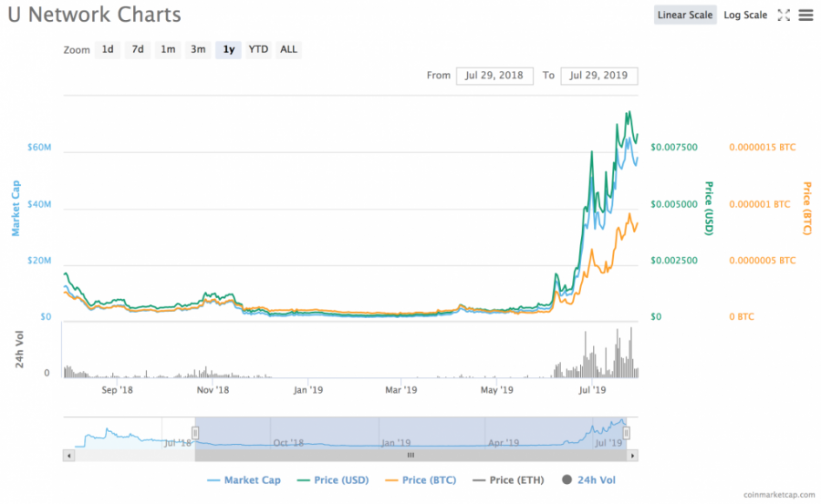This screenshot has height=504, width=821.
Task: Click the Jan '19 x-axis label
Action: (x=308, y=390)
